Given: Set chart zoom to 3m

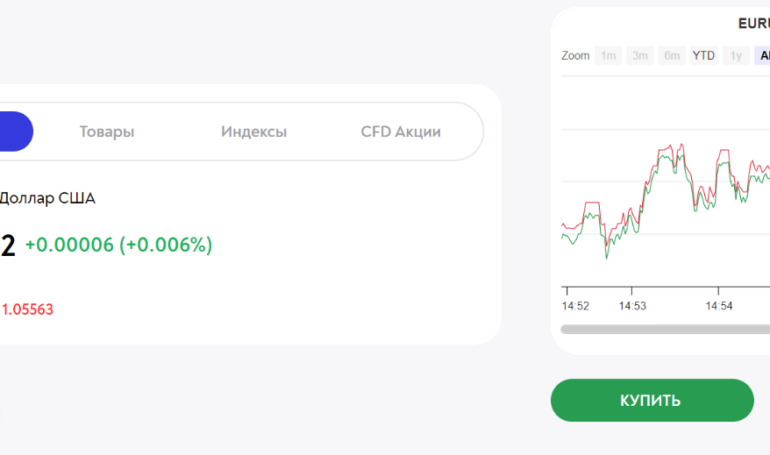Looking at the screenshot, I should coord(641,56).
